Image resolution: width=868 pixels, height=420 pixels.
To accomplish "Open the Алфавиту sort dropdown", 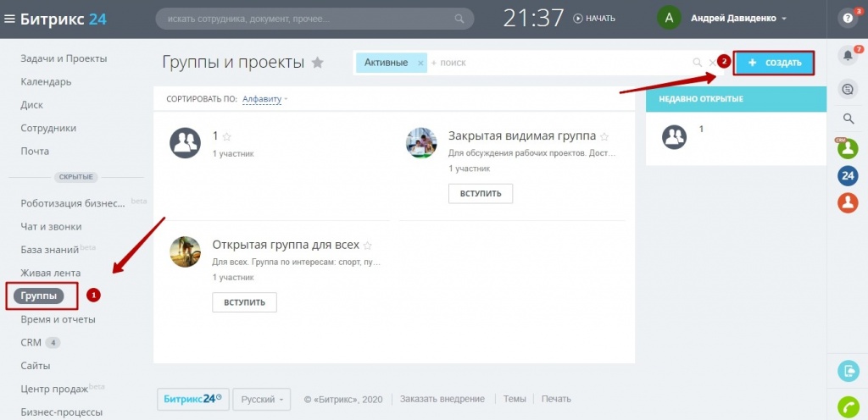I will [x=264, y=99].
